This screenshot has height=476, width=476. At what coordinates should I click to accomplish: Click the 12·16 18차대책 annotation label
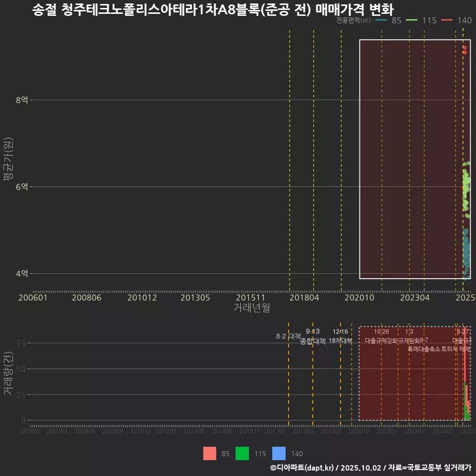click(340, 336)
